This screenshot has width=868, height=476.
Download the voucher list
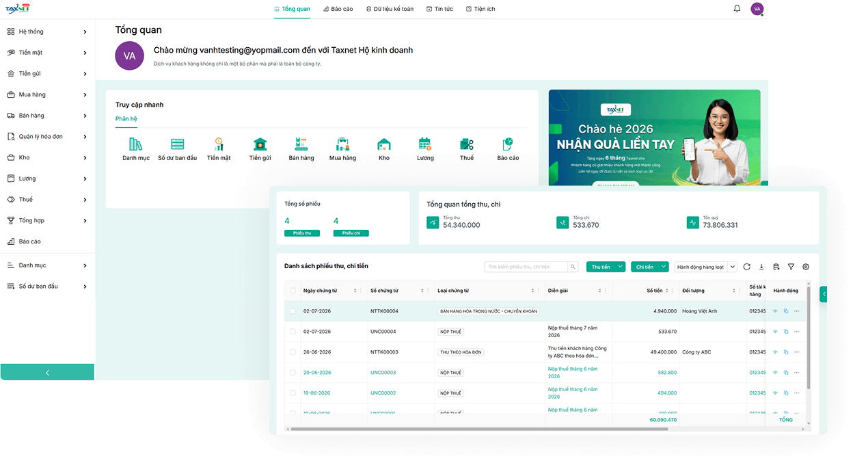tap(761, 267)
